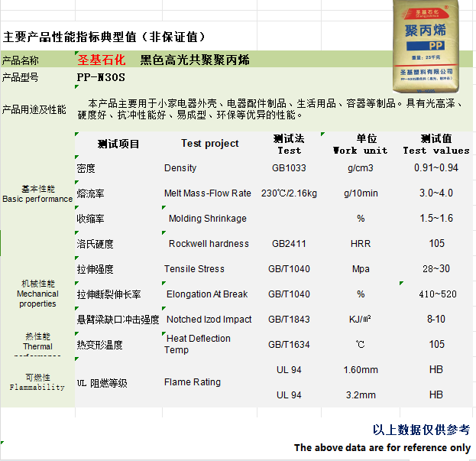The width and height of the screenshot is (476, 461).
Task: Click the 熔流率 row label
Action: coord(90,193)
